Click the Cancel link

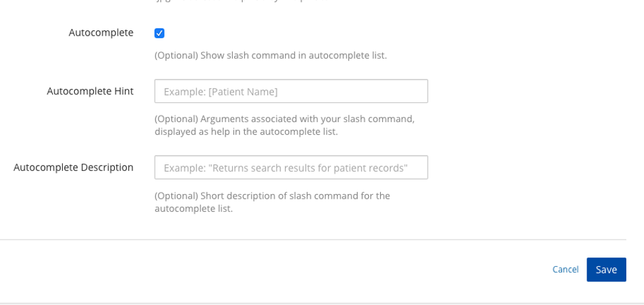[565, 269]
